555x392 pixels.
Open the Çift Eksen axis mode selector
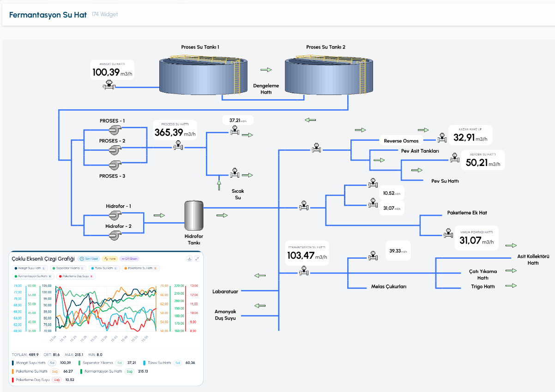click(129, 259)
